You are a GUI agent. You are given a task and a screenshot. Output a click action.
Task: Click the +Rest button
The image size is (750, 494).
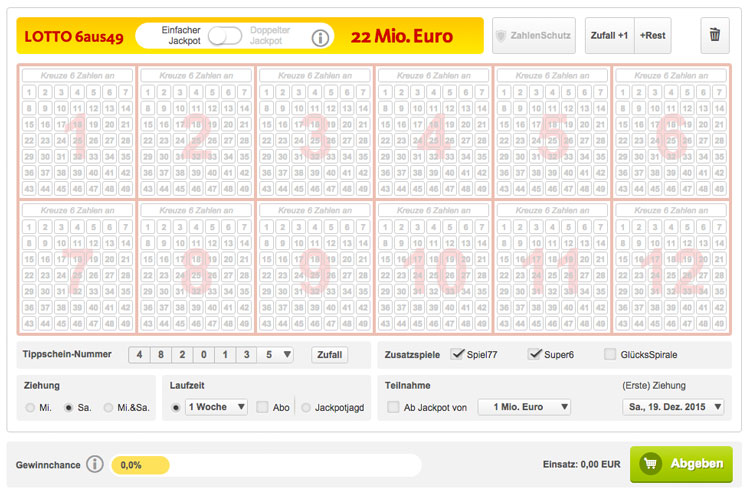(653, 35)
